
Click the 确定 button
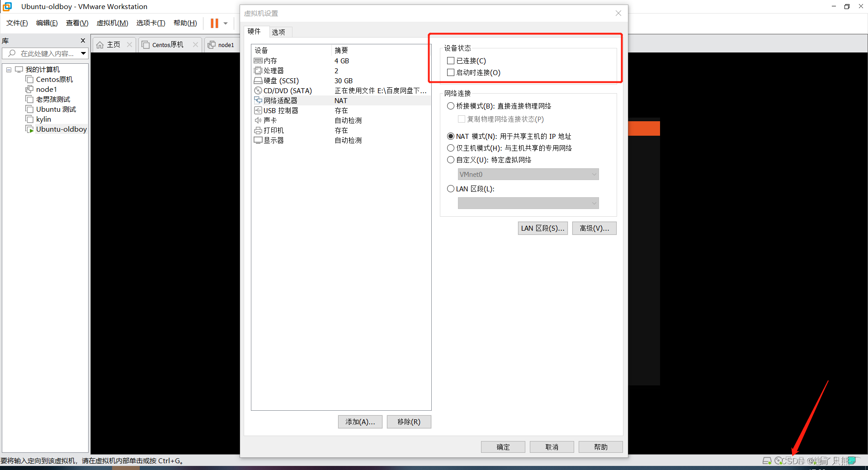click(x=503, y=447)
